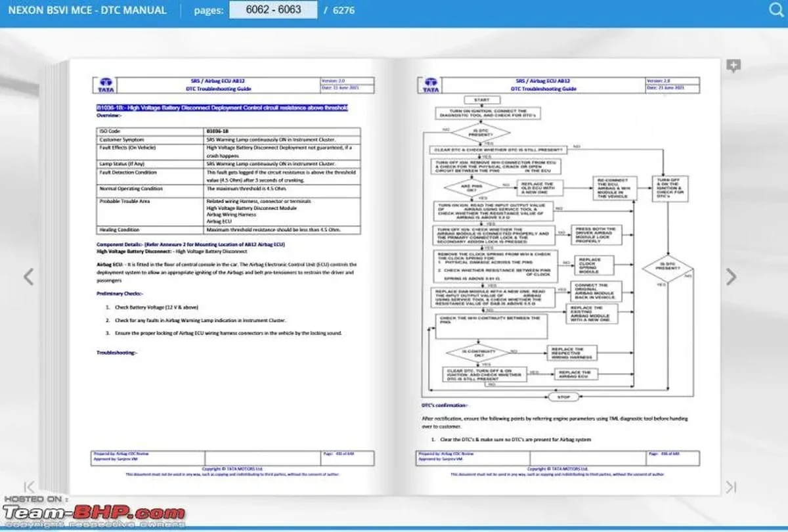Click the TATA logo on the right page
The width and height of the screenshot is (788, 532).
click(430, 85)
